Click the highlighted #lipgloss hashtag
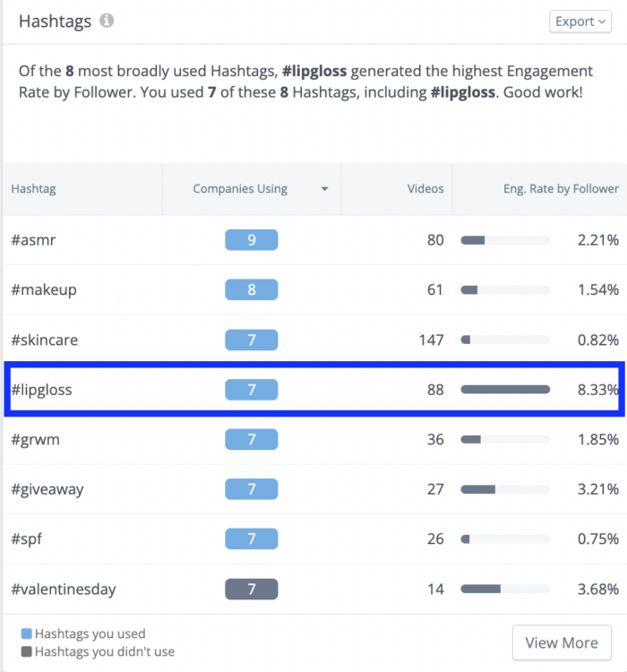The height and width of the screenshot is (672, 627). click(41, 389)
